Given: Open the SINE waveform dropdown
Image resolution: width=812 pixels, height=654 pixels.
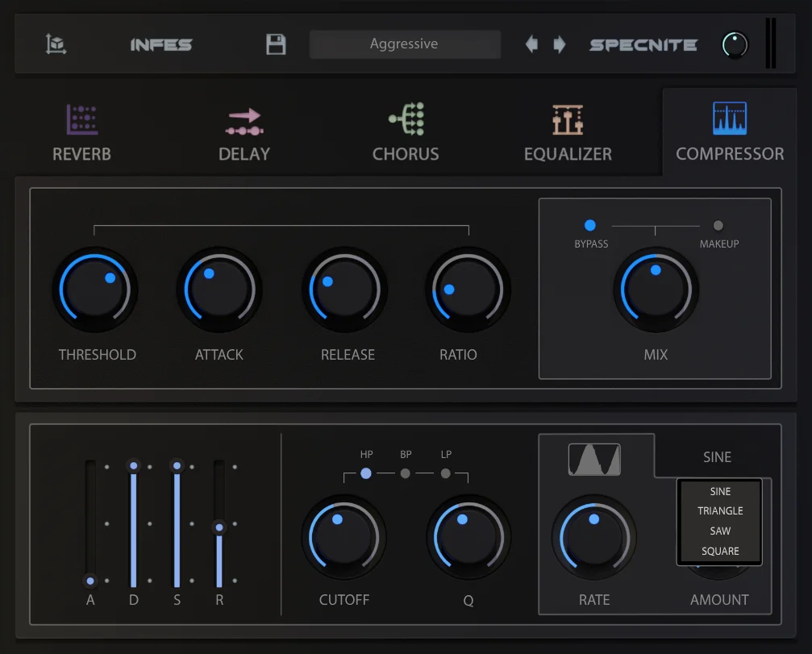Looking at the screenshot, I should pyautogui.click(x=717, y=456).
